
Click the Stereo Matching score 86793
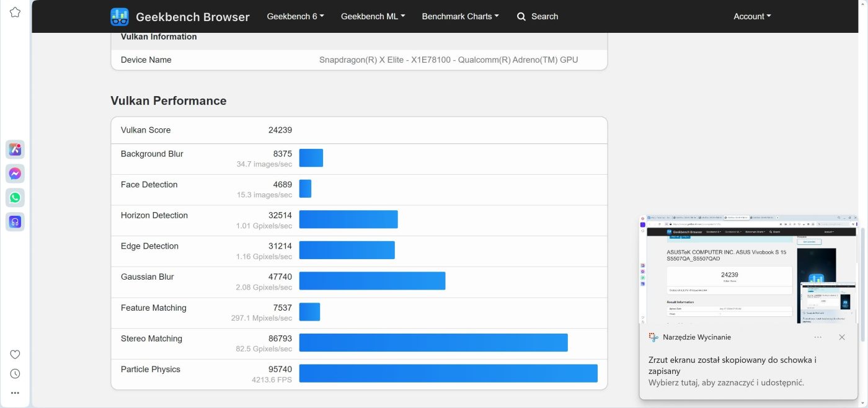tap(280, 339)
